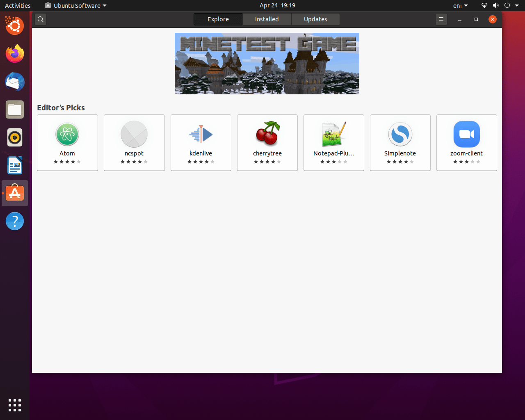Open LibreOffice Writer from the dock
Screen dimensions: 525x420
(15, 165)
